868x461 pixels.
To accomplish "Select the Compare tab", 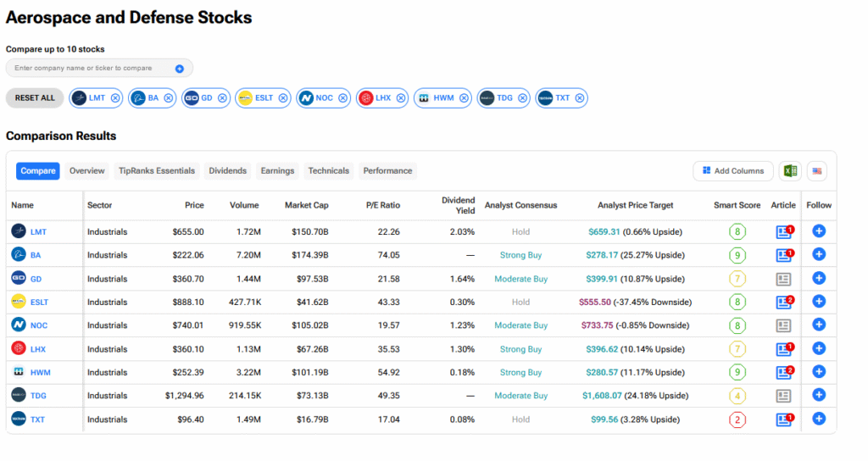I will (37, 171).
